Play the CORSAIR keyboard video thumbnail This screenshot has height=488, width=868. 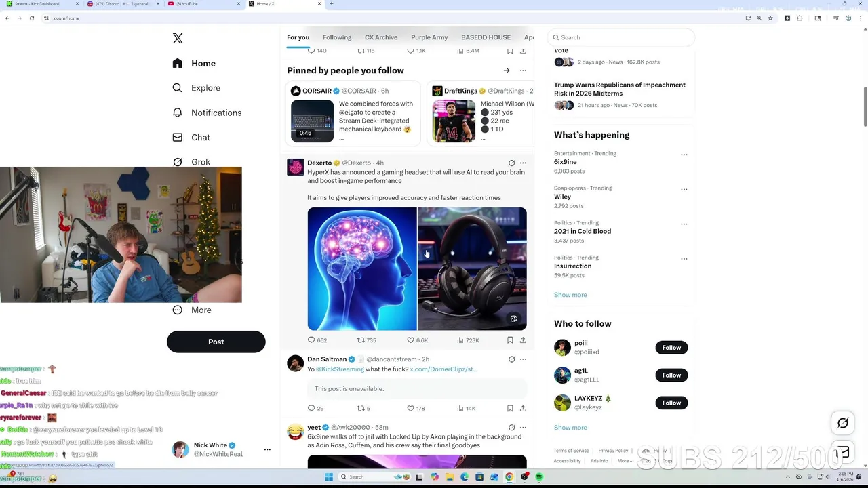pyautogui.click(x=312, y=121)
